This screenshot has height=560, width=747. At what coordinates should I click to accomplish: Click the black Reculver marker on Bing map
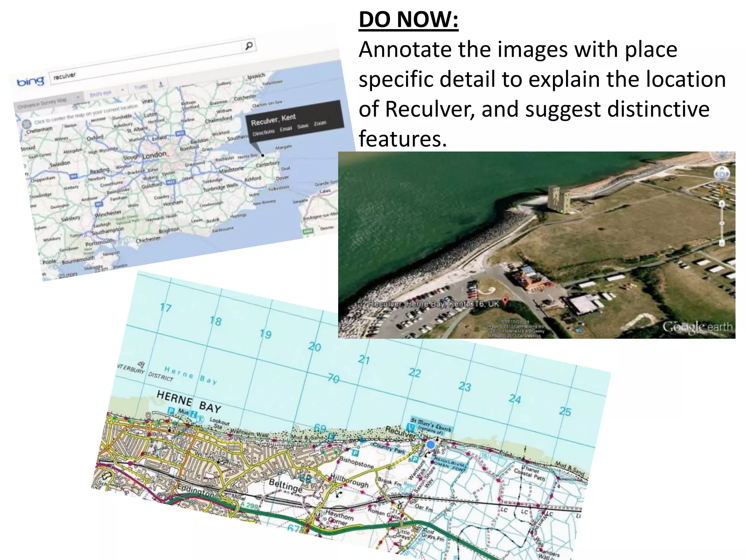pos(263,155)
